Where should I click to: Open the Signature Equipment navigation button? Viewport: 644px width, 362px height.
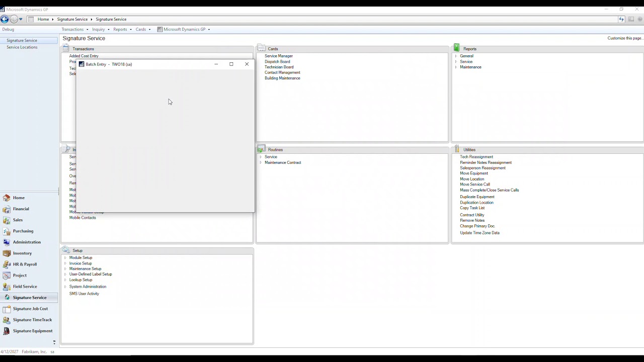[x=29, y=330]
